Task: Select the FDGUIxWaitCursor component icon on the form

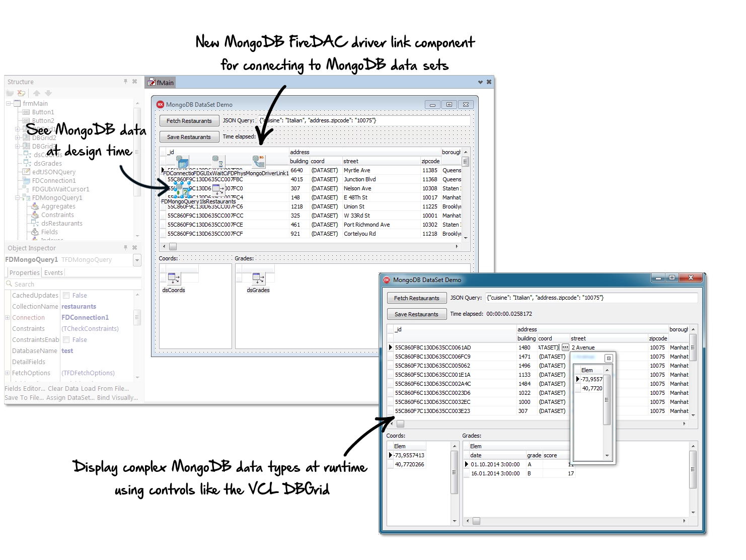Action: coord(217,161)
